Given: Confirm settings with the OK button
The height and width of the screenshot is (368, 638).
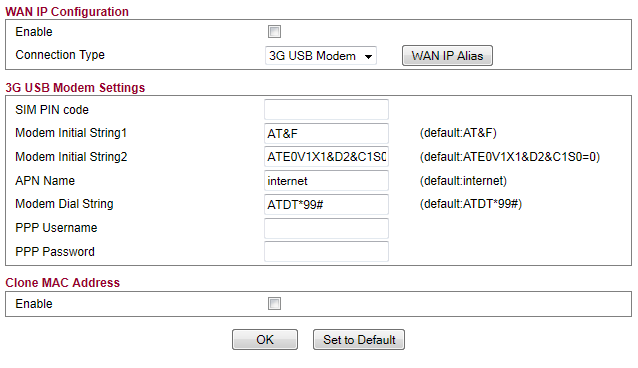Looking at the screenshot, I should [265, 340].
